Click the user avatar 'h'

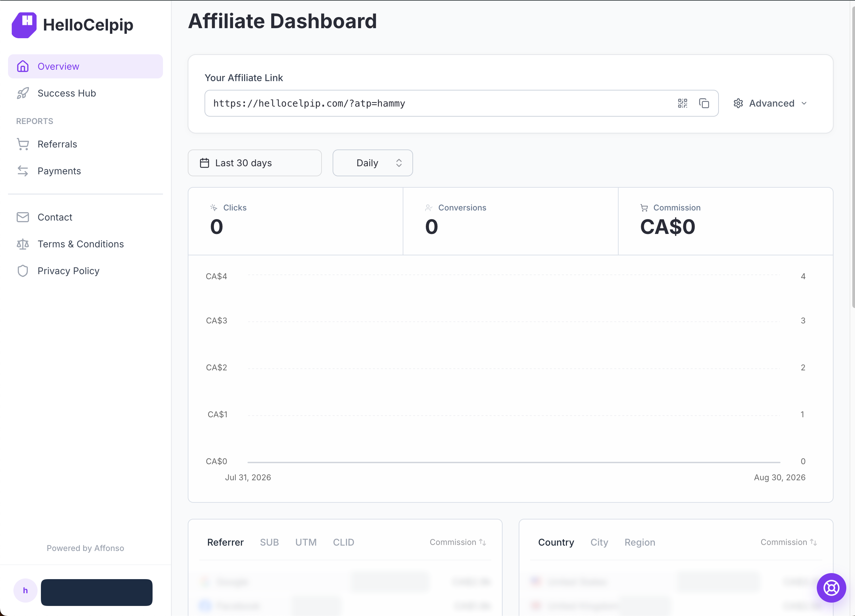click(x=25, y=591)
